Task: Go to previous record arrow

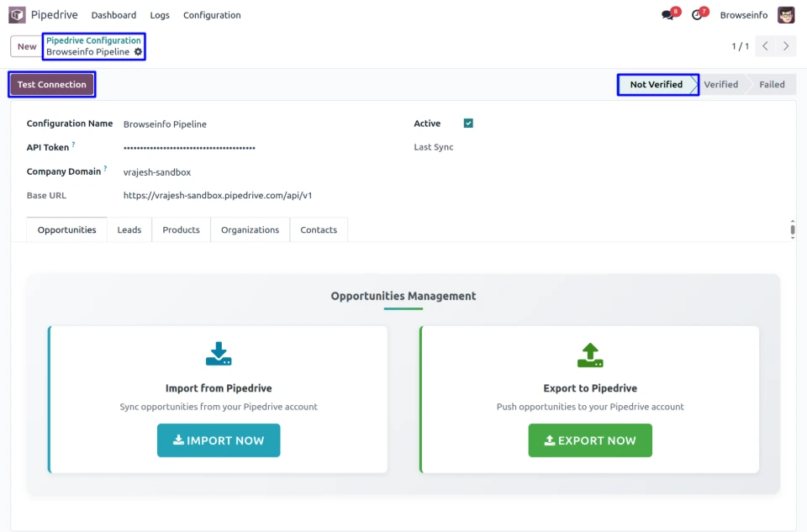Action: 765,46
